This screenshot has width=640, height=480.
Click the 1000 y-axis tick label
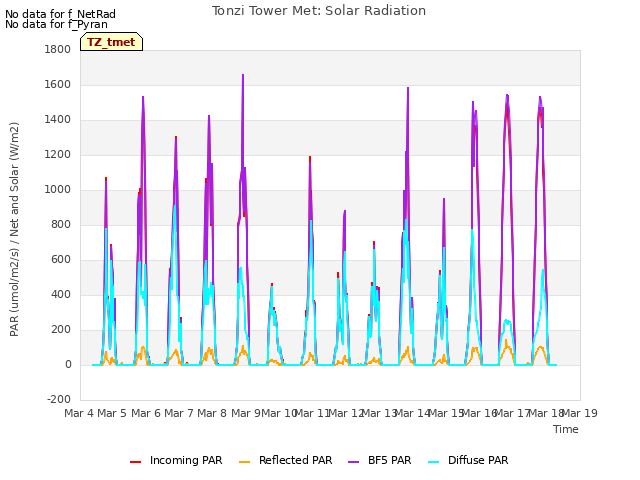(58, 189)
